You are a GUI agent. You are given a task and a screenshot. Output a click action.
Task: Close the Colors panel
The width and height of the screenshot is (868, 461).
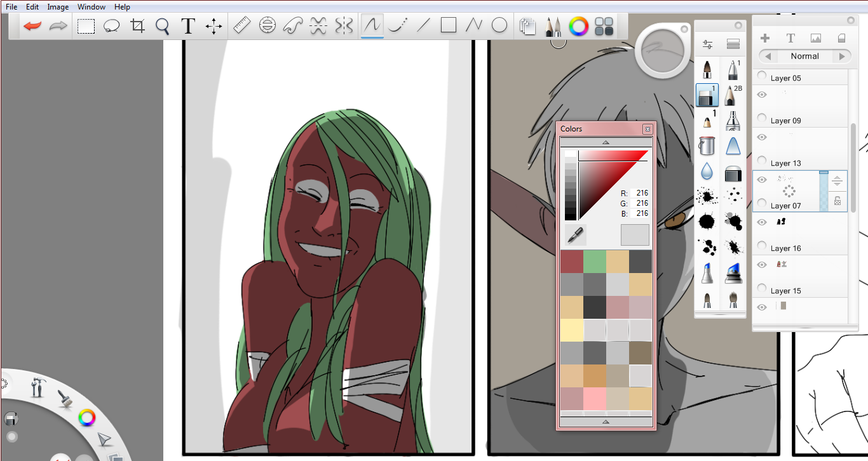648,129
